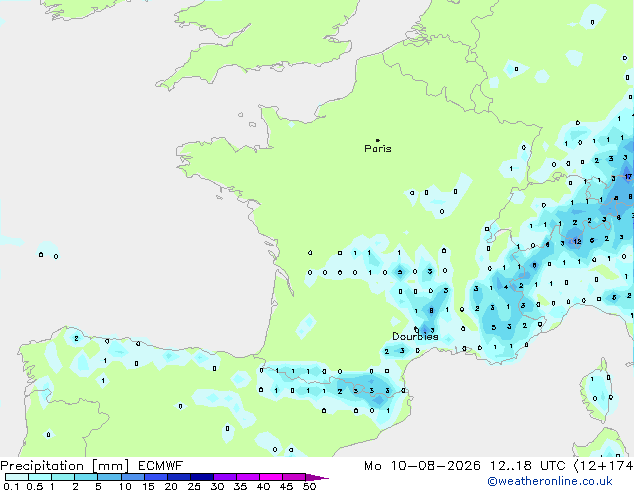Click the Dourbies location label

tap(415, 336)
